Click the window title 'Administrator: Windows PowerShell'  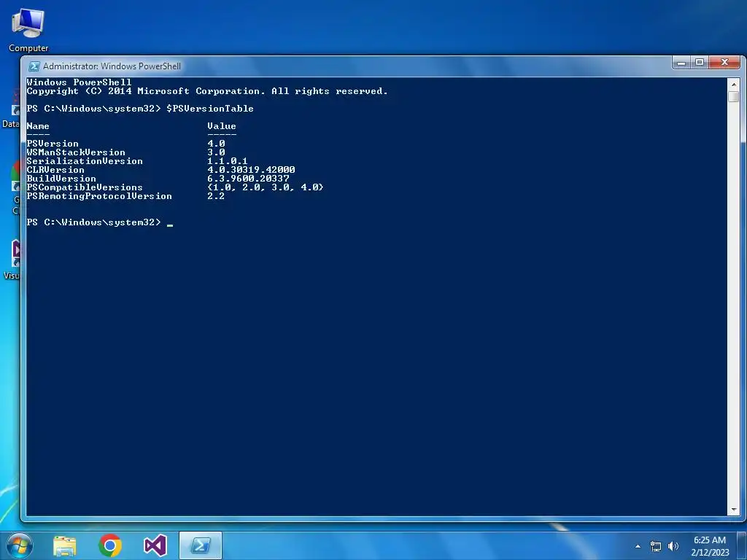pyautogui.click(x=112, y=66)
